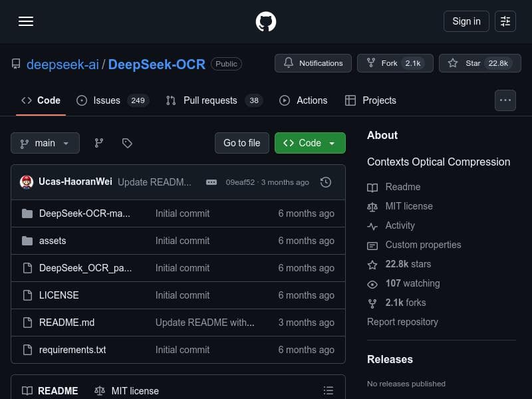Click the Go to file button
Screen dimensions: 532x399
(241, 143)
